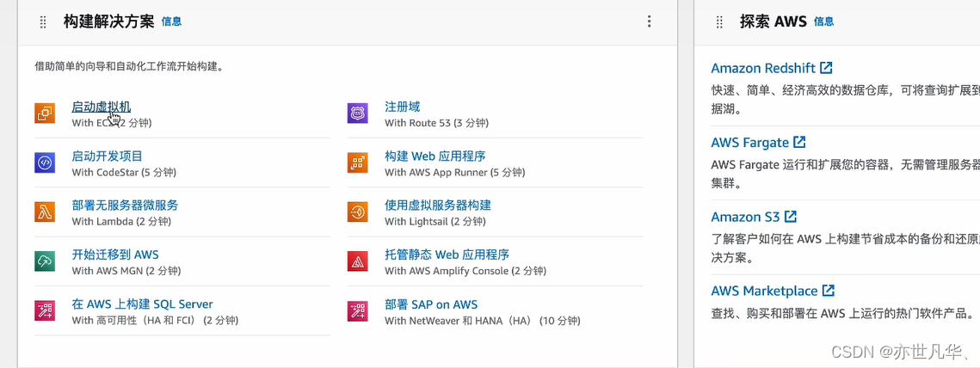Open the AWS Fargate link
The height and width of the screenshot is (368, 980).
point(750,143)
